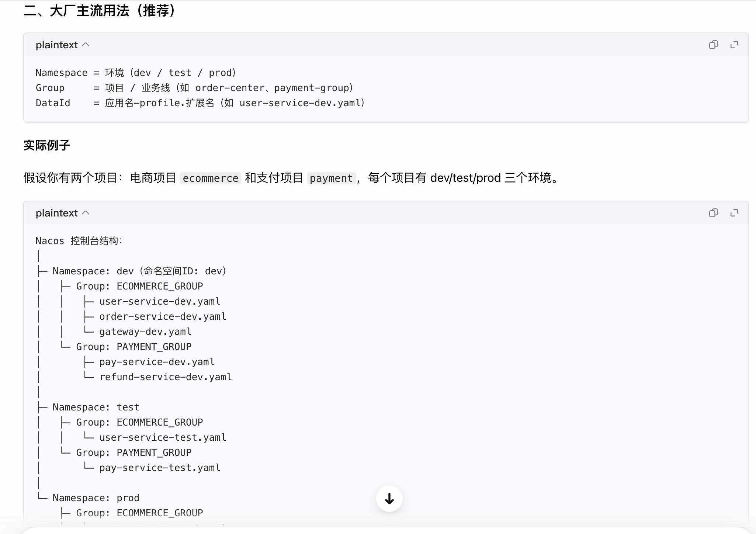Click the DataId = 应用名-profile line
Viewport: 756px width, 534px height.
[x=200, y=103]
